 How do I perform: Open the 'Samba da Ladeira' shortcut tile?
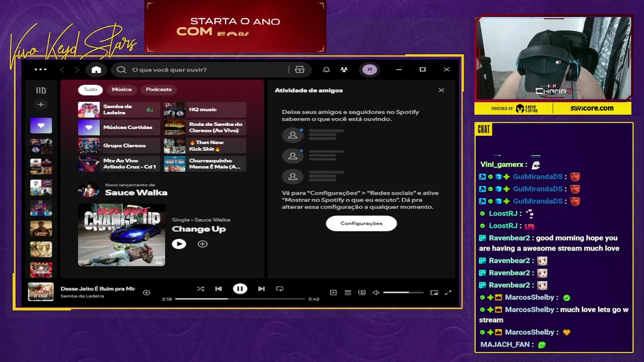click(x=119, y=110)
